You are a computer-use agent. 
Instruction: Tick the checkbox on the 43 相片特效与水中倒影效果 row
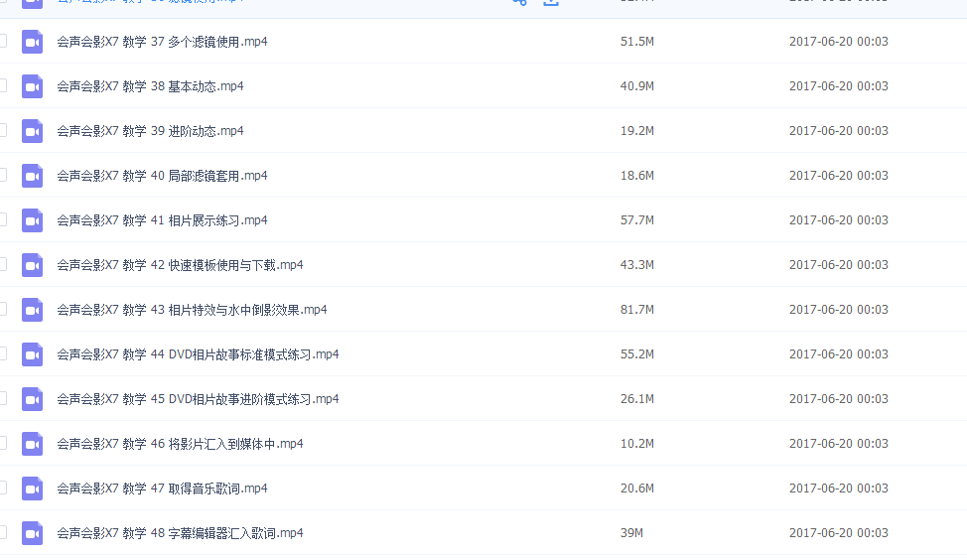click(3, 309)
